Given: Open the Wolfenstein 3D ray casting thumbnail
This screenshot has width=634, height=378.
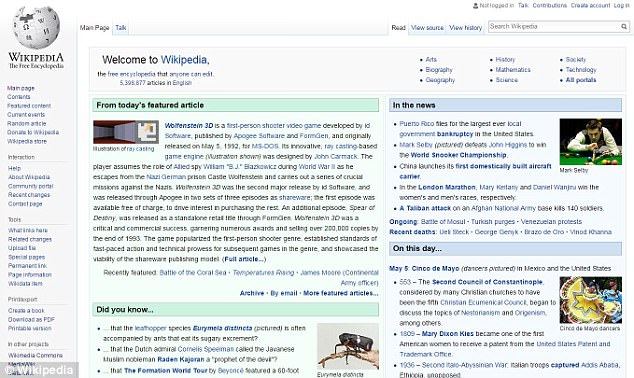Looking at the screenshot, I should pos(126,132).
